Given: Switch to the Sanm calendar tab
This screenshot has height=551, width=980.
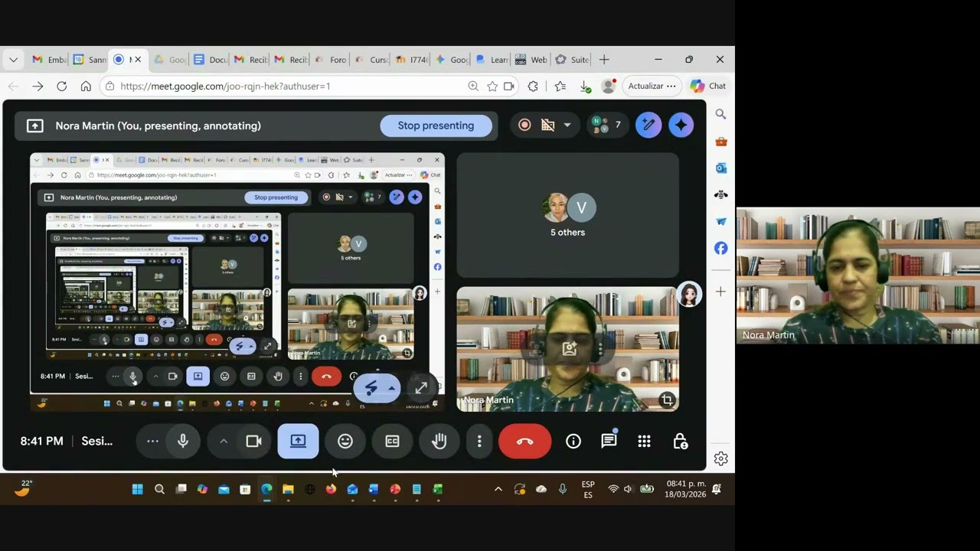Looking at the screenshot, I should (x=89, y=60).
